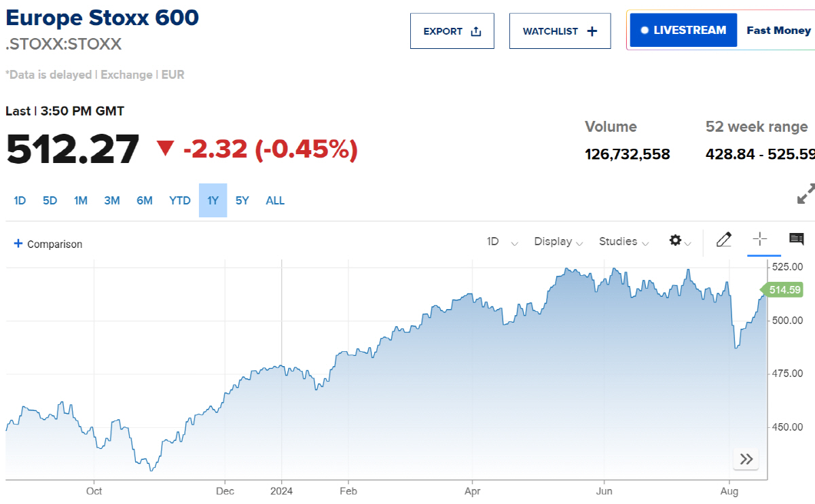Open the chart news comments panel
Viewport: 815px width, 504px height.
click(x=797, y=240)
